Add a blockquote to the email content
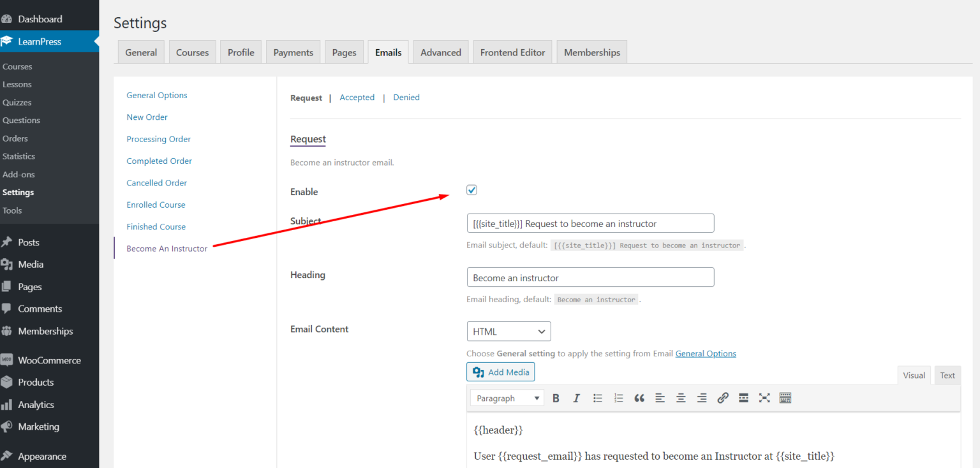Image resolution: width=980 pixels, height=468 pixels. coord(639,397)
